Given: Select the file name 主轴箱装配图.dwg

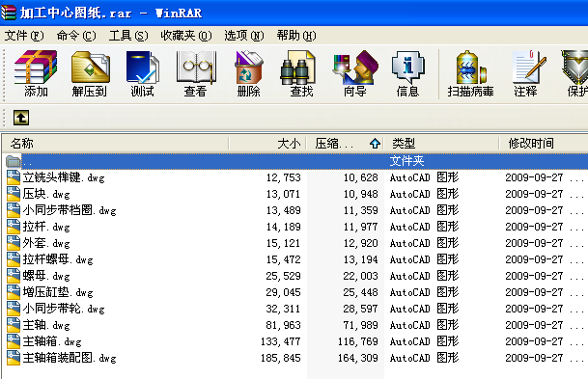Looking at the screenshot, I should [x=70, y=359].
